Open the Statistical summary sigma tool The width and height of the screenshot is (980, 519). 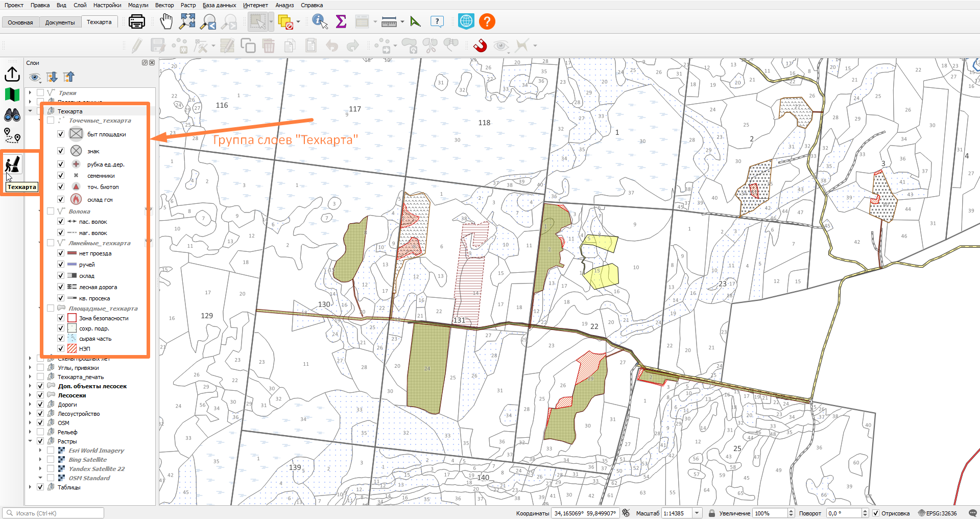click(341, 21)
